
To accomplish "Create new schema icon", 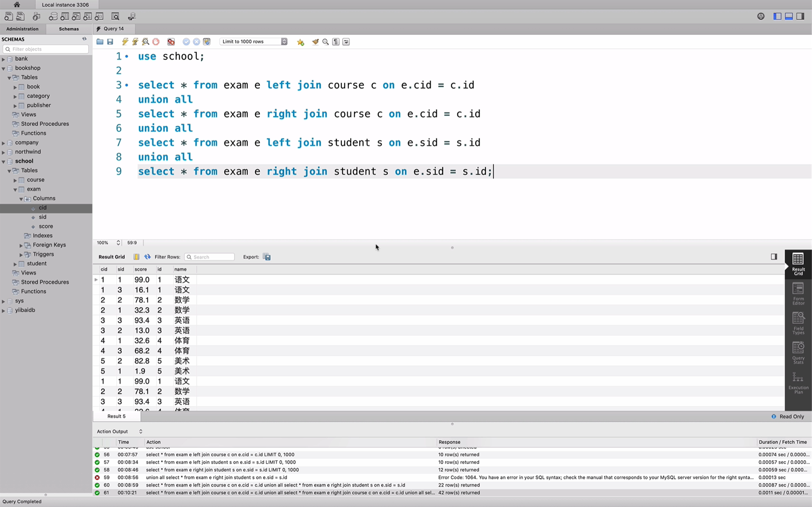I will pos(53,16).
